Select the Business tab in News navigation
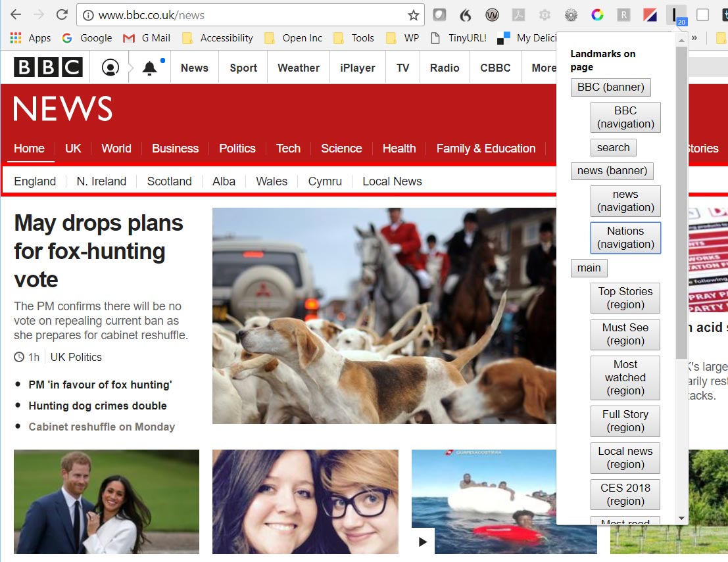Screen dimensions: 728x562 click(175, 149)
